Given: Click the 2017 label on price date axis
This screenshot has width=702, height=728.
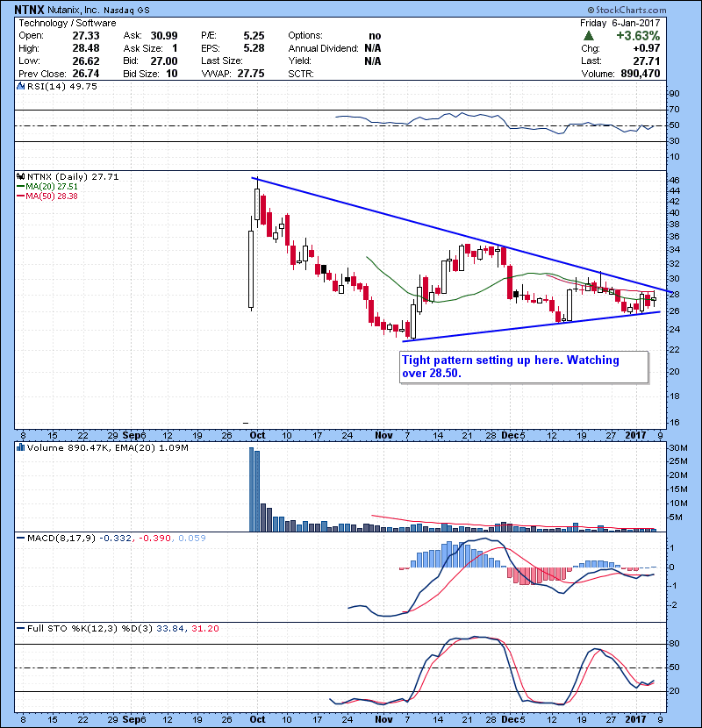Looking at the screenshot, I should pyautogui.click(x=635, y=435).
